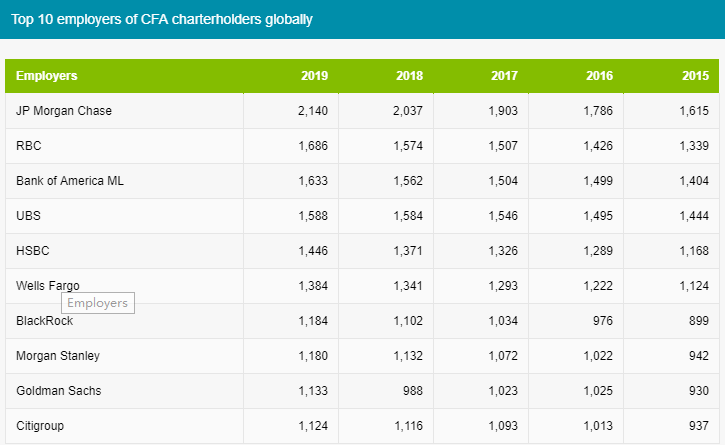Click JP Morgan Chase 2018 value 2,037
The height and width of the screenshot is (445, 725).
(x=408, y=111)
